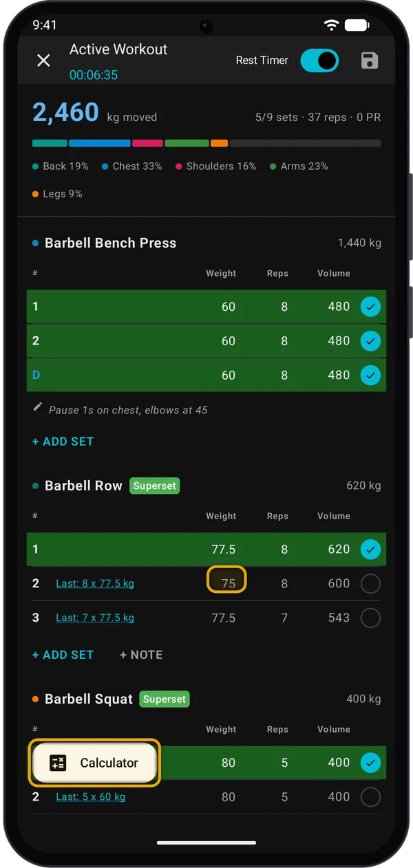The height and width of the screenshot is (868, 413).
Task: Tap the calculator icon in popup
Action: (58, 763)
